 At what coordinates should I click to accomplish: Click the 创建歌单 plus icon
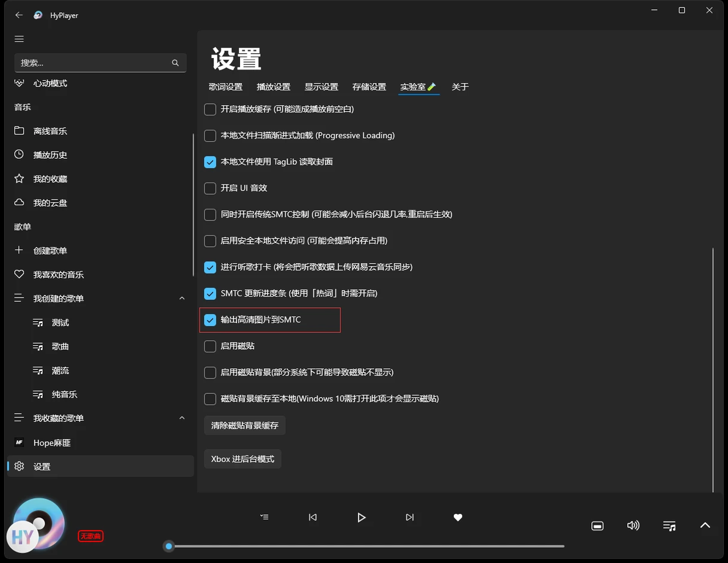[19, 250]
